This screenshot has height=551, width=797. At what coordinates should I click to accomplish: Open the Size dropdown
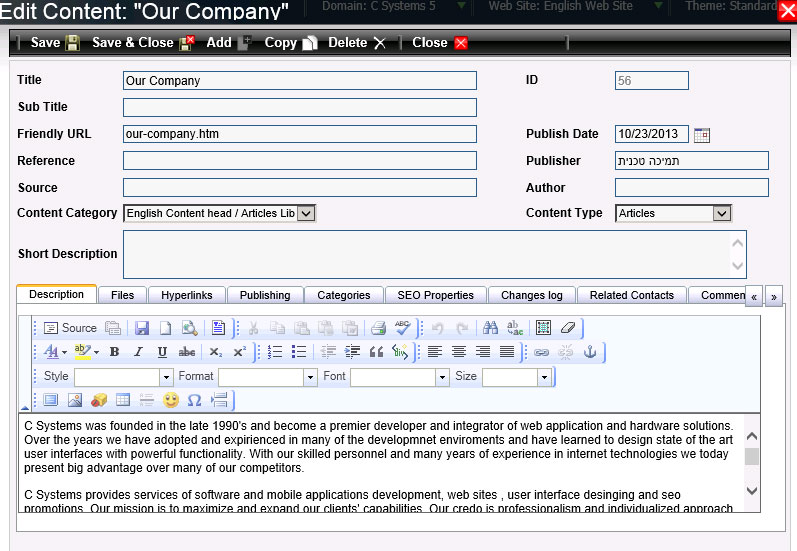coord(544,377)
